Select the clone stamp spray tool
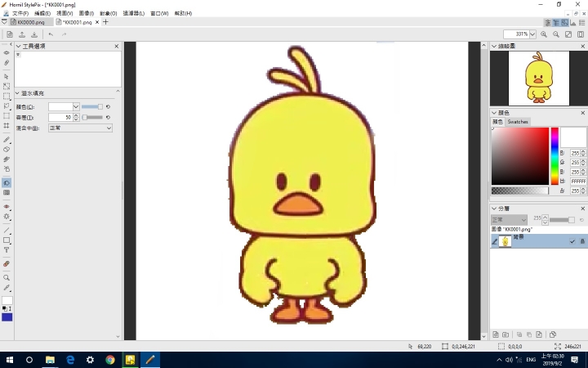588x368 pixels. [x=7, y=169]
